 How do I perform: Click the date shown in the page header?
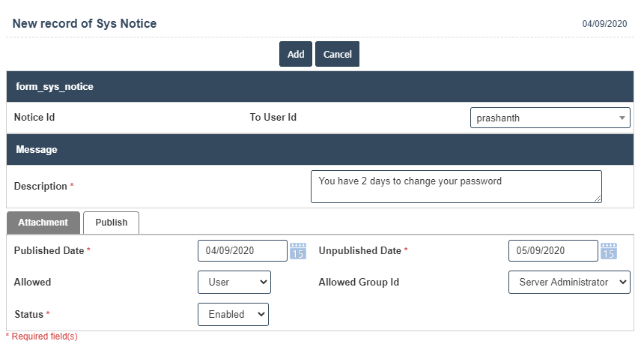pos(604,24)
